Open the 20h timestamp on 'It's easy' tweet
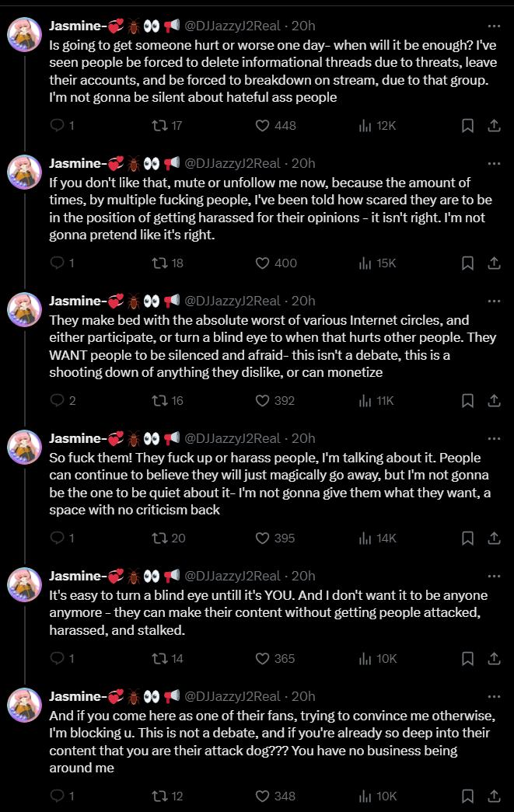The width and height of the screenshot is (514, 812). (303, 576)
